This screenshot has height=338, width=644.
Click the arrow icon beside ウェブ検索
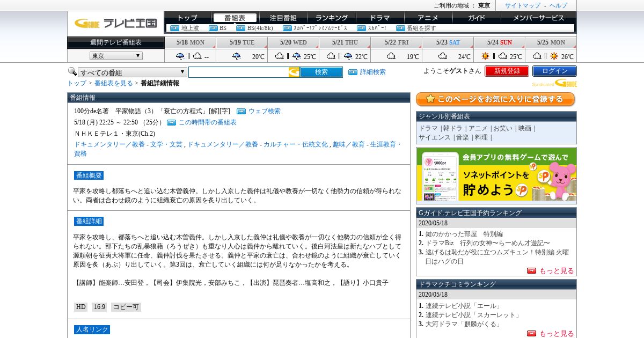coord(241,111)
